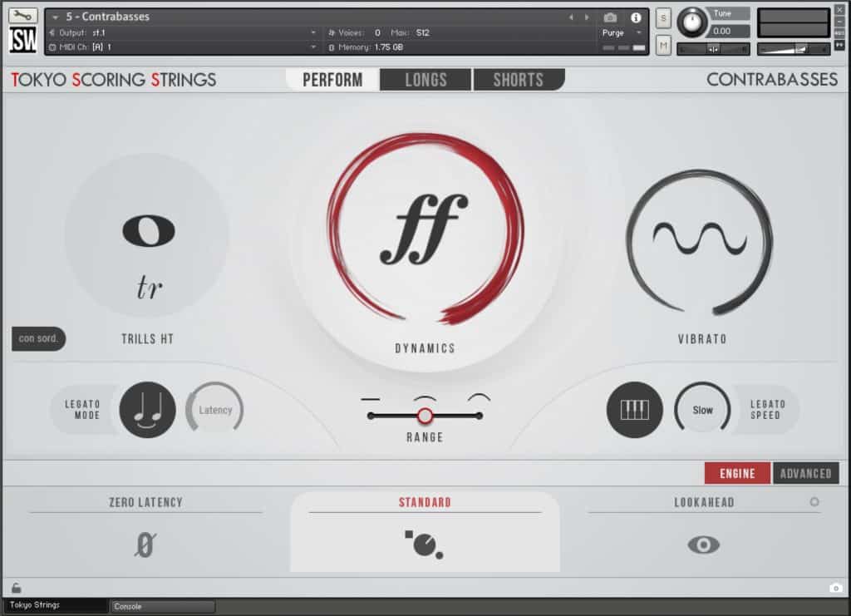Solo the instrument with S button
This screenshot has width=851, height=616.
pos(663,18)
